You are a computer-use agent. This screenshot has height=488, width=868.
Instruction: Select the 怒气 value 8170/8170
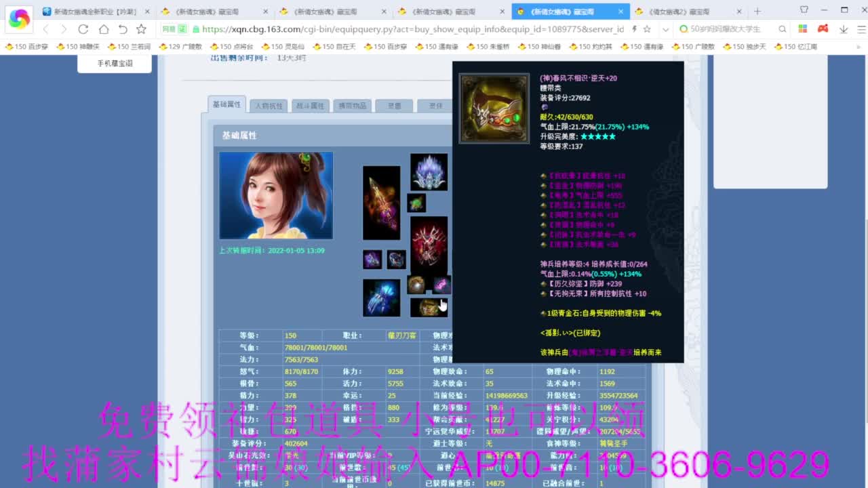[301, 371]
